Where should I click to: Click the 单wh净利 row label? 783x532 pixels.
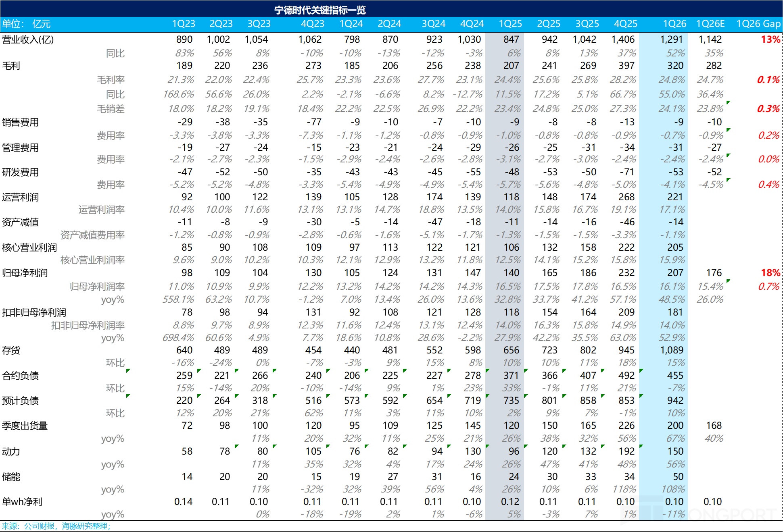[x=22, y=502]
